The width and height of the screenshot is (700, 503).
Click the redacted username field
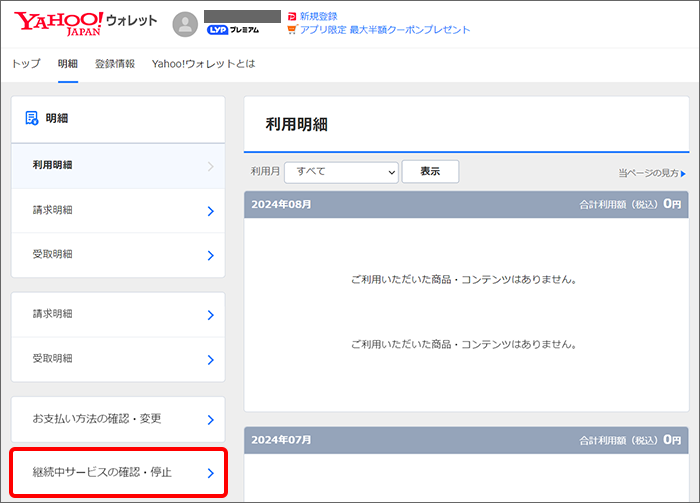[242, 17]
